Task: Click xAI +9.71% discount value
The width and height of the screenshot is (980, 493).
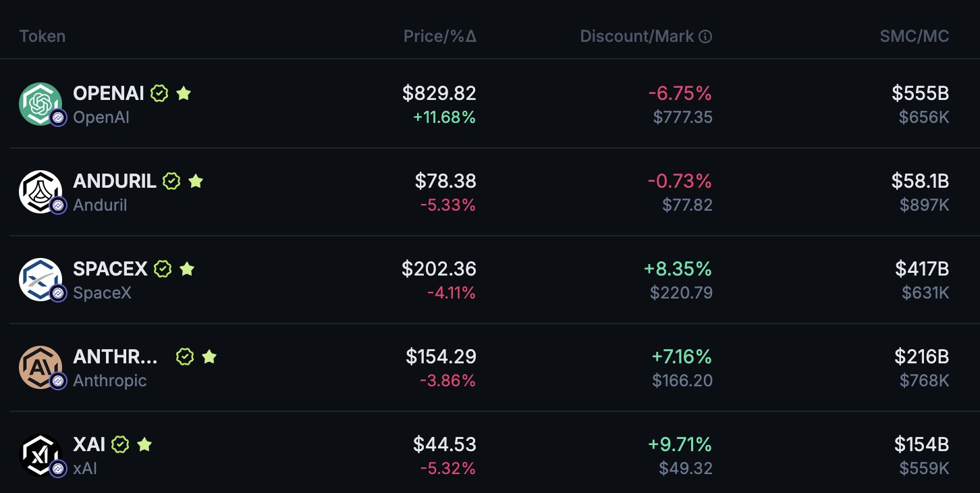Action: click(680, 444)
